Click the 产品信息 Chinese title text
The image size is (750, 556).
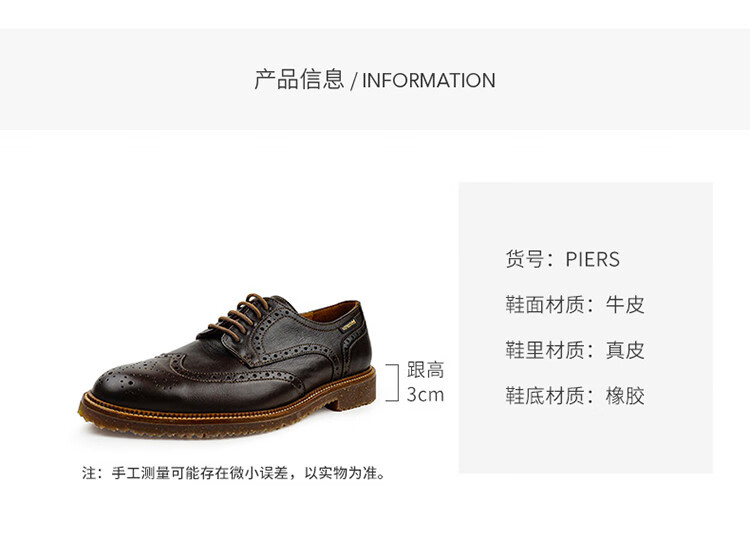pos(299,79)
